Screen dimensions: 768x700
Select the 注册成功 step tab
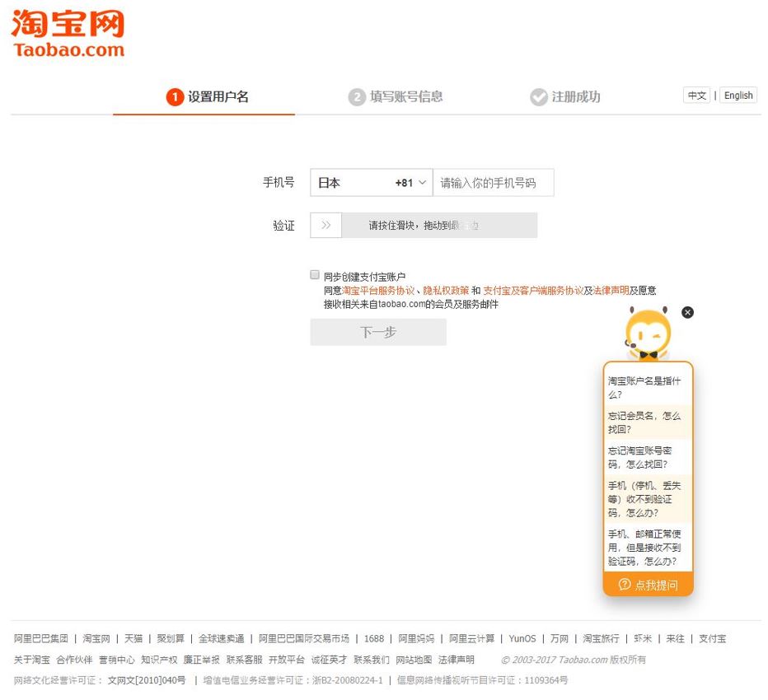[565, 97]
